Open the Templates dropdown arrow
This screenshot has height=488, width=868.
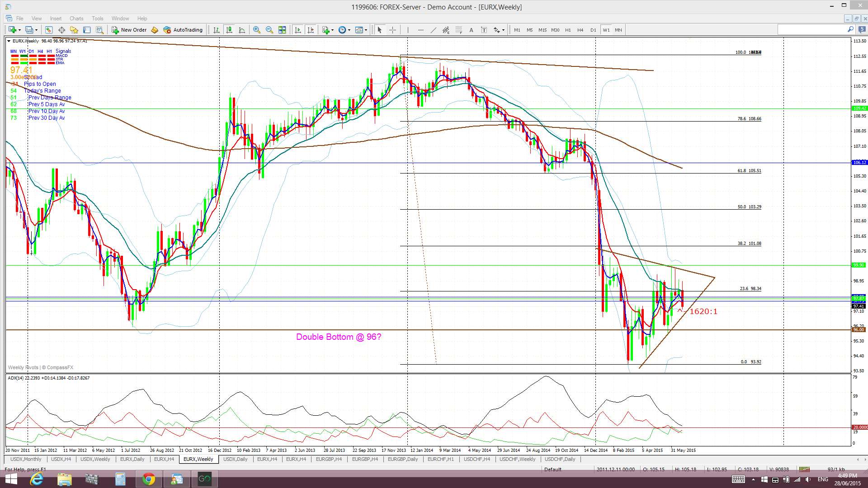[x=366, y=30]
